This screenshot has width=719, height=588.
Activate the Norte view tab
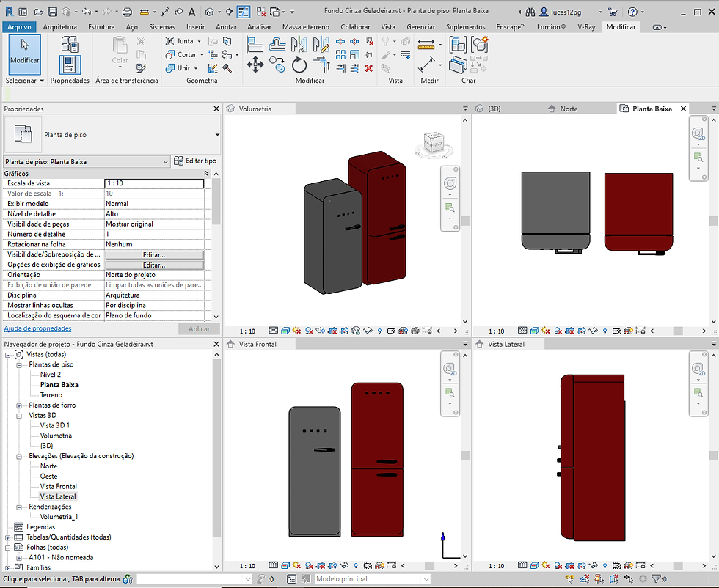point(569,109)
